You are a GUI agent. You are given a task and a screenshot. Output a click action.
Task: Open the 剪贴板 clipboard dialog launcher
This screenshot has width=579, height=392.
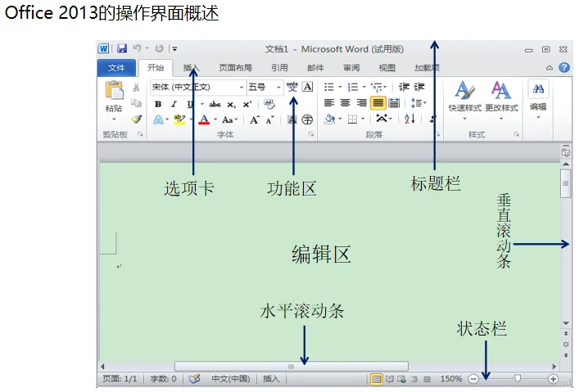pos(140,134)
